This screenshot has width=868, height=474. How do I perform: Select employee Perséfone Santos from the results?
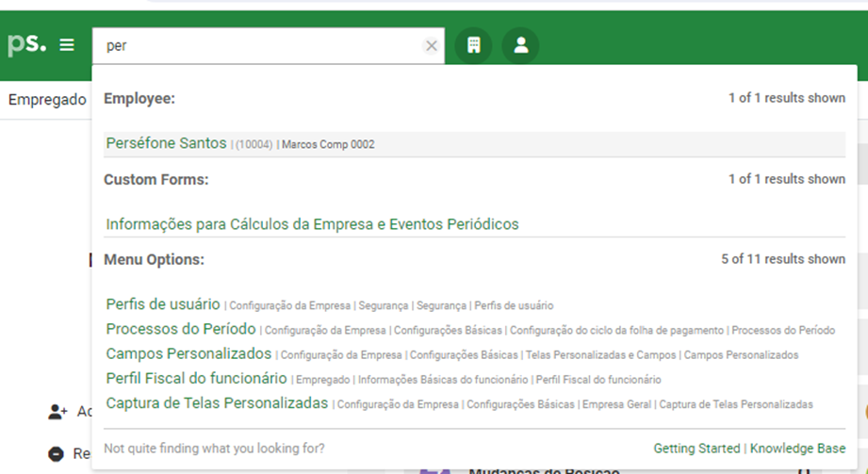pos(166,143)
